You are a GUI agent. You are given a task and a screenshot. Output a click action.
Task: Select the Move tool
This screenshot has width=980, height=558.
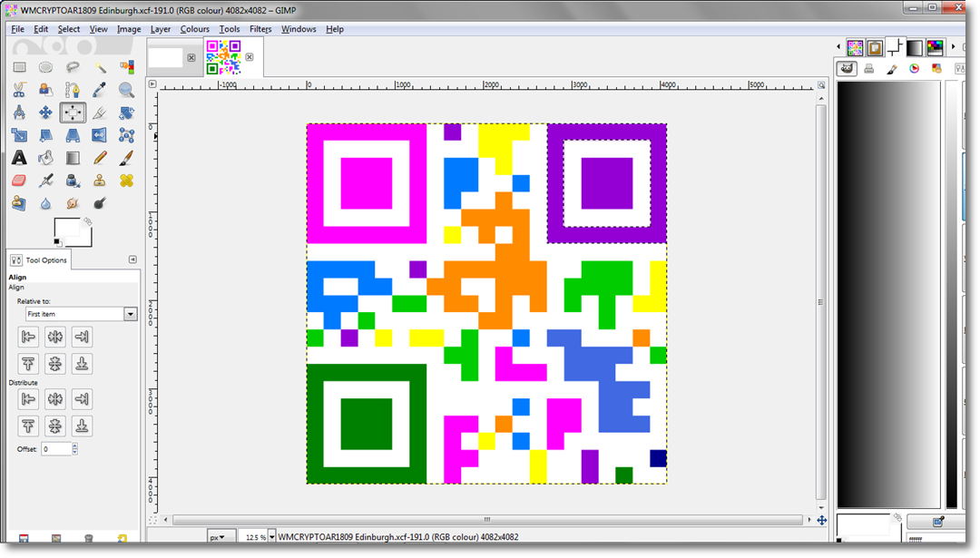(45, 113)
